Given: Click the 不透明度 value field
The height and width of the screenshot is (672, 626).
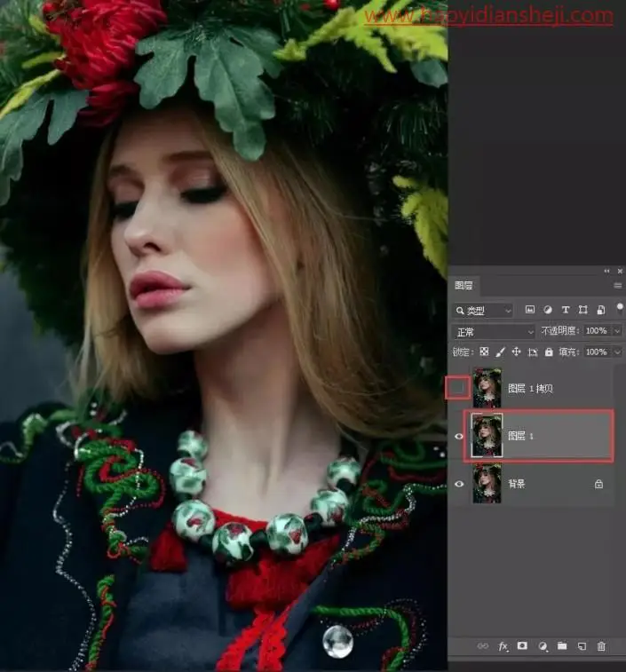Looking at the screenshot, I should 597,331.
